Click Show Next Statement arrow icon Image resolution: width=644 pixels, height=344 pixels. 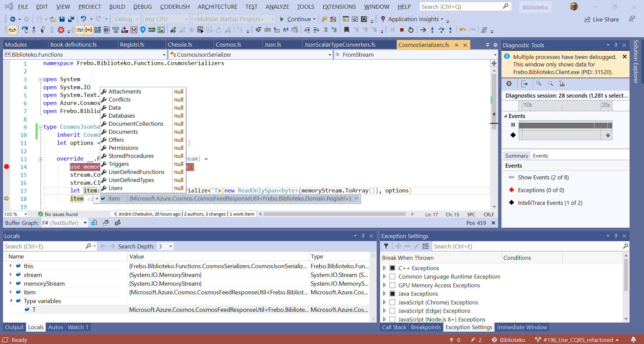pos(423,30)
